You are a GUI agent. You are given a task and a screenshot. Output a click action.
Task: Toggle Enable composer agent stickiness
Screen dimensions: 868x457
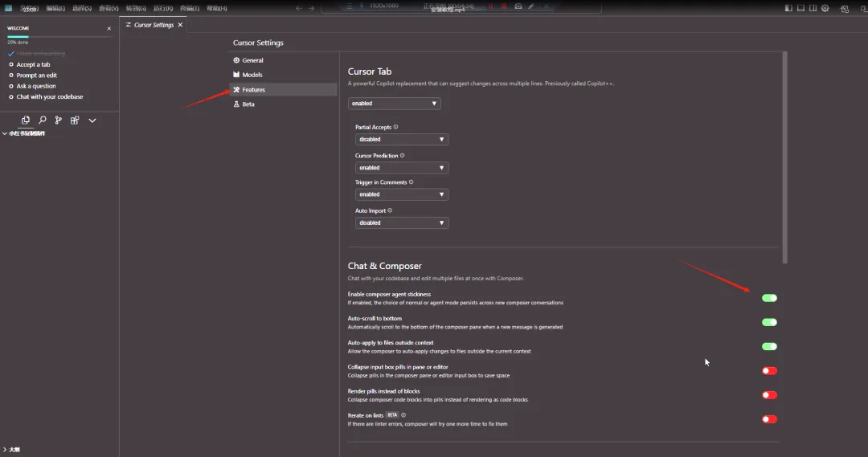click(769, 298)
